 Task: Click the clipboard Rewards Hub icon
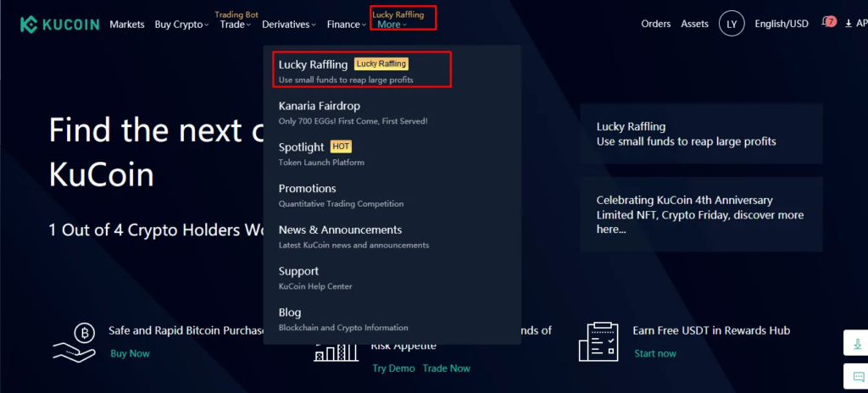tap(598, 341)
